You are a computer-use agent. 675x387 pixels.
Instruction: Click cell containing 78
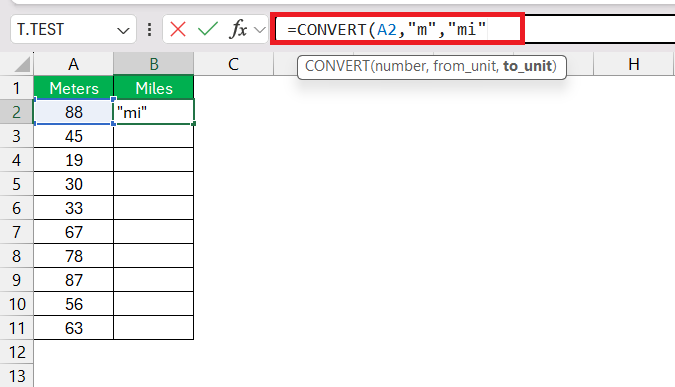point(74,256)
